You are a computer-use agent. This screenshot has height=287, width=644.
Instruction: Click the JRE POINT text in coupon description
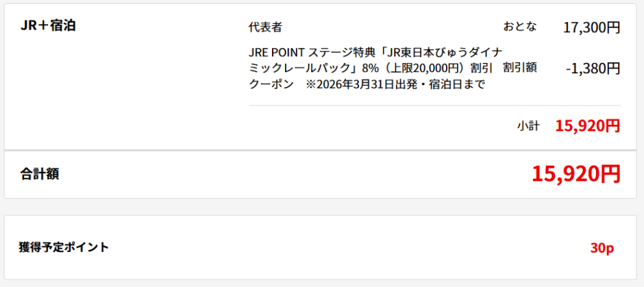(x=277, y=53)
